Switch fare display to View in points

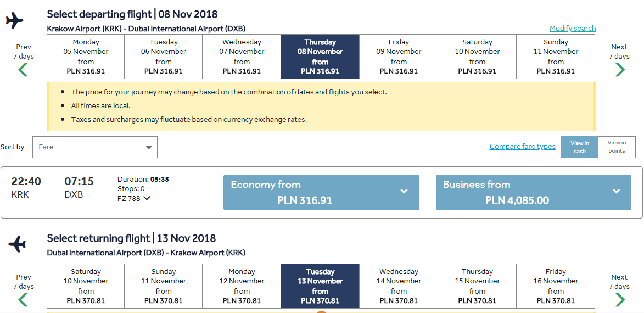point(616,147)
